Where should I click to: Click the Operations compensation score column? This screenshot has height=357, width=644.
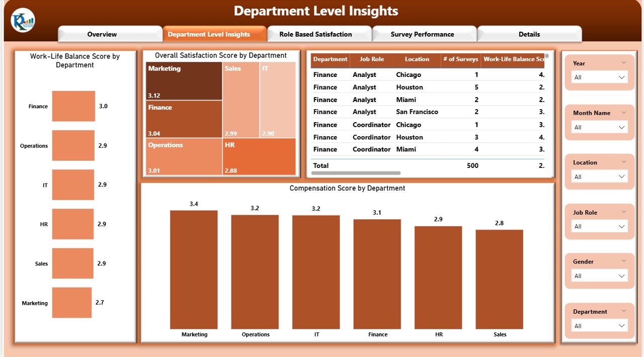coord(255,272)
